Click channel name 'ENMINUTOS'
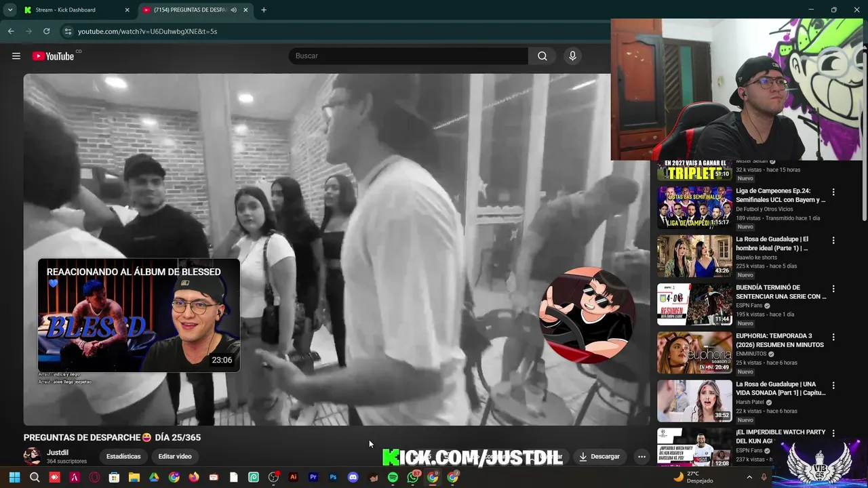868x488 pixels. click(x=752, y=354)
